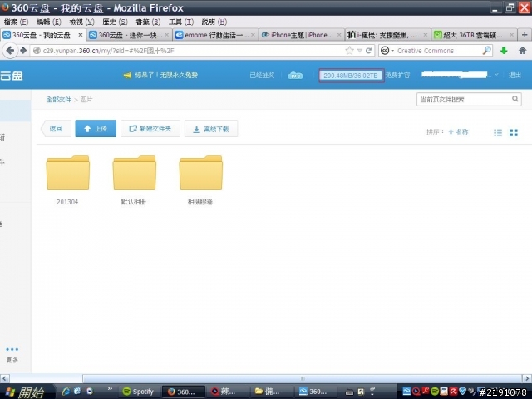Open the 檢視 (V) menu
The image size is (532, 399).
81,22
